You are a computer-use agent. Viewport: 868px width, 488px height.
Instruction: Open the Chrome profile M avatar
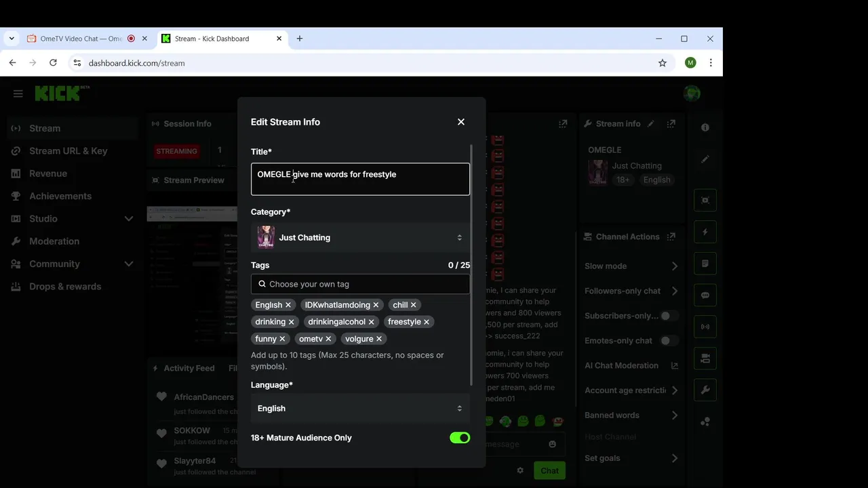point(690,63)
